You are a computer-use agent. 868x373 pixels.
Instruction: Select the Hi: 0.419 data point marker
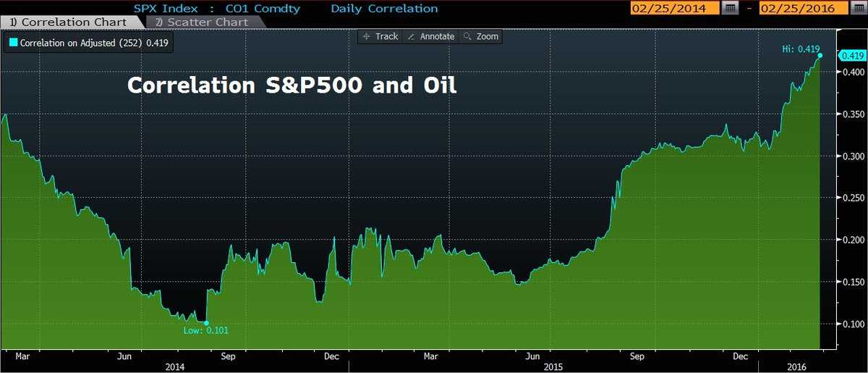pos(820,55)
